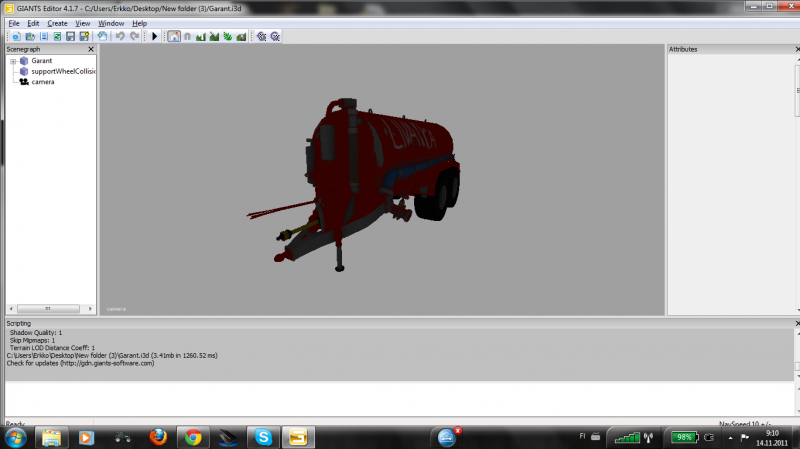Open the Edit menu
Viewport: 800px width, 449px height.
coord(33,23)
